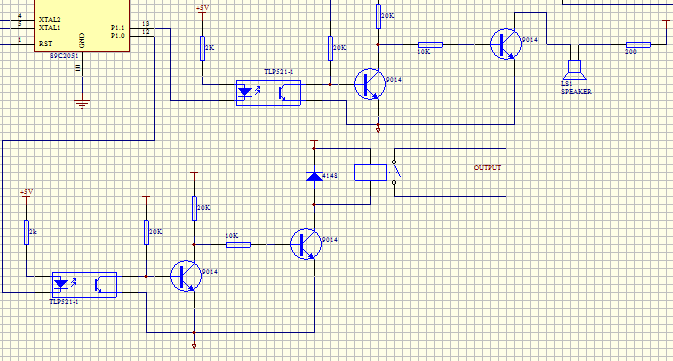The height and width of the screenshot is (361, 673).
Task: Select the 9014 transistor nearest the speaker
Action: [506, 44]
